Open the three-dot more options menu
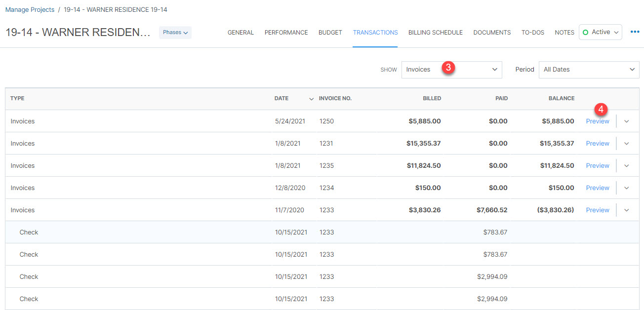 click(x=635, y=32)
